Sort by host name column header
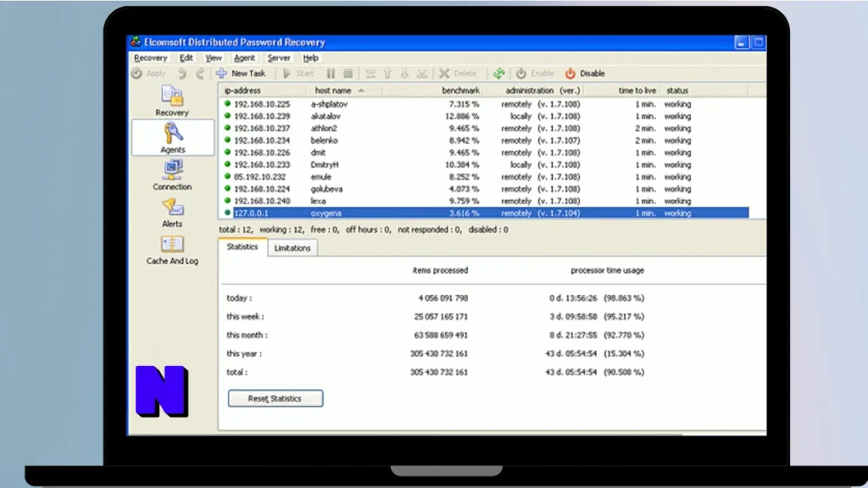This screenshot has height=488, width=868. 345,90
